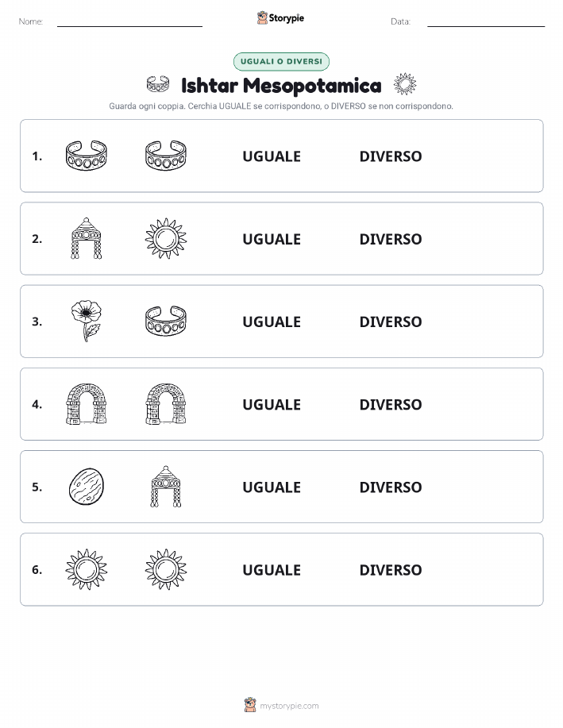This screenshot has height=728, width=563.
Task: Select UGUALE for pair 4
Action: click(272, 404)
